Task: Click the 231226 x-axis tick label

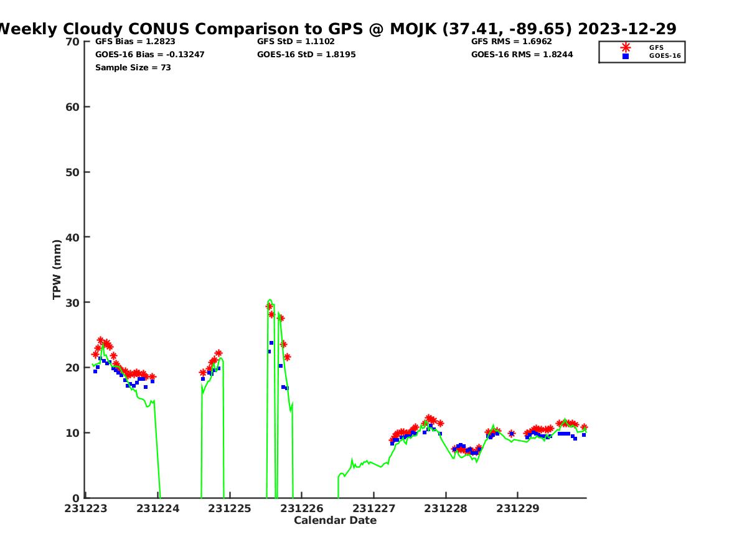Action: point(302,508)
